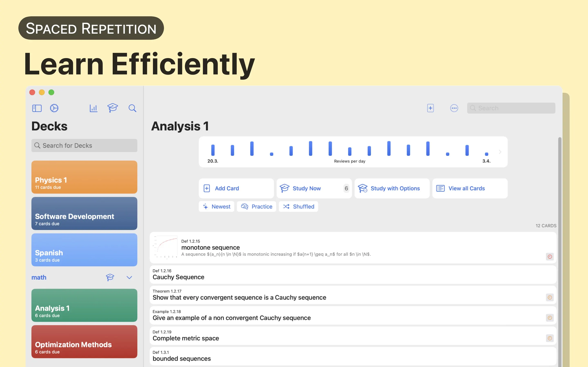Show next days in reviews chart

coord(500,152)
